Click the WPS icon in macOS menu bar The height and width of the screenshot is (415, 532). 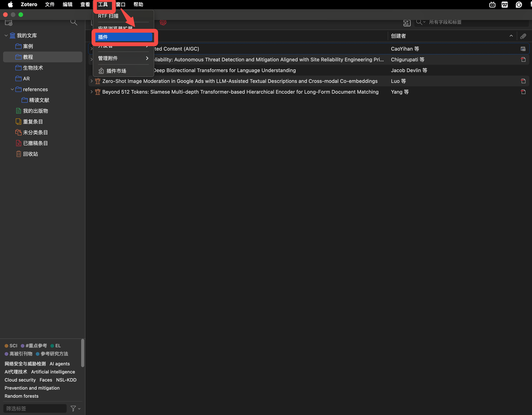tap(505, 5)
